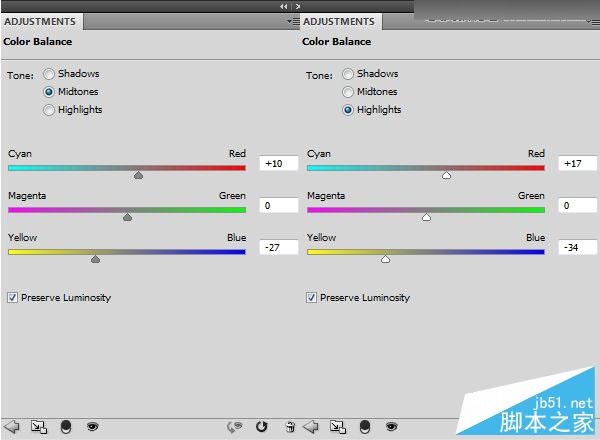
Task: Click left panel's delete trash icon
Action: pos(290,427)
